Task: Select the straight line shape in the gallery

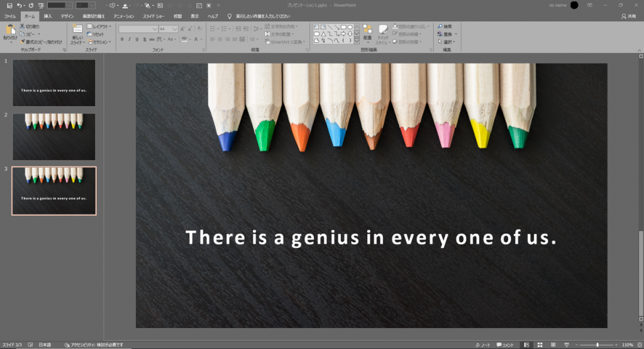Action: coord(330,27)
